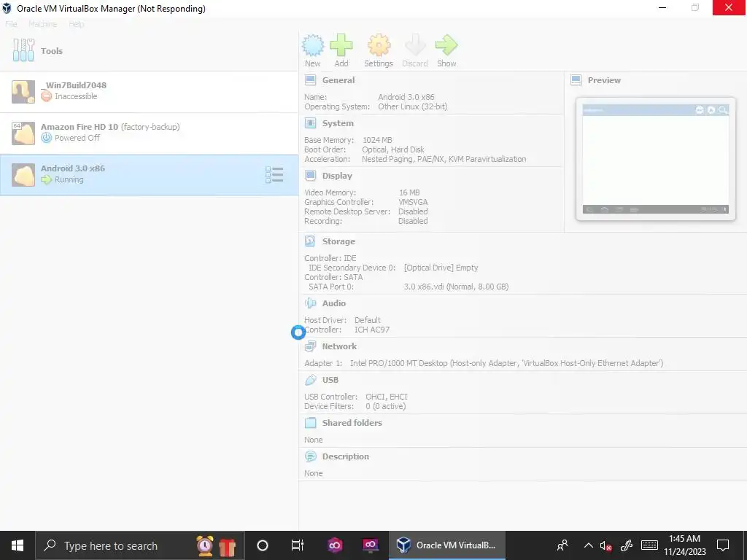Open the USB settings heading
This screenshot has width=747, height=560.
point(330,380)
